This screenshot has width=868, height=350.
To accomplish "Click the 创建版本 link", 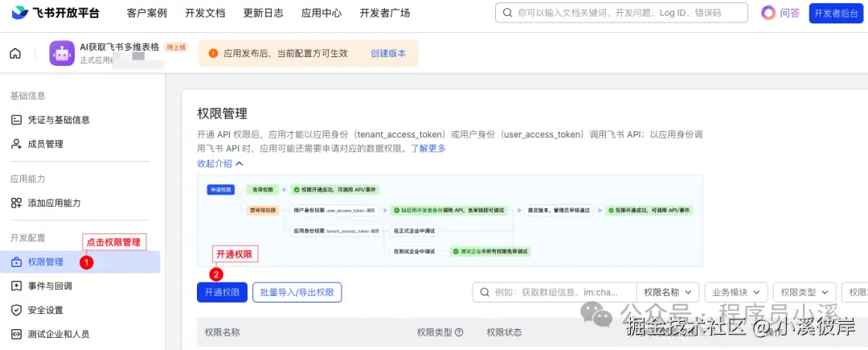I will (x=388, y=53).
